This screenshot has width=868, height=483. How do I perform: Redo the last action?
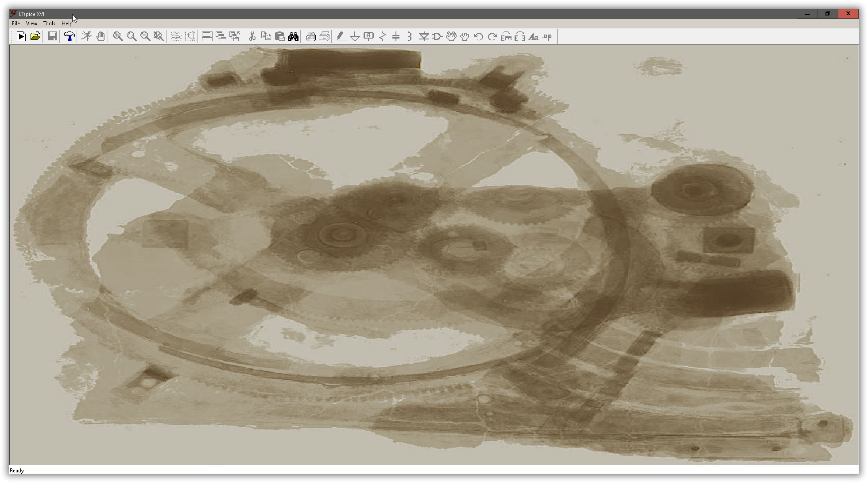click(492, 36)
